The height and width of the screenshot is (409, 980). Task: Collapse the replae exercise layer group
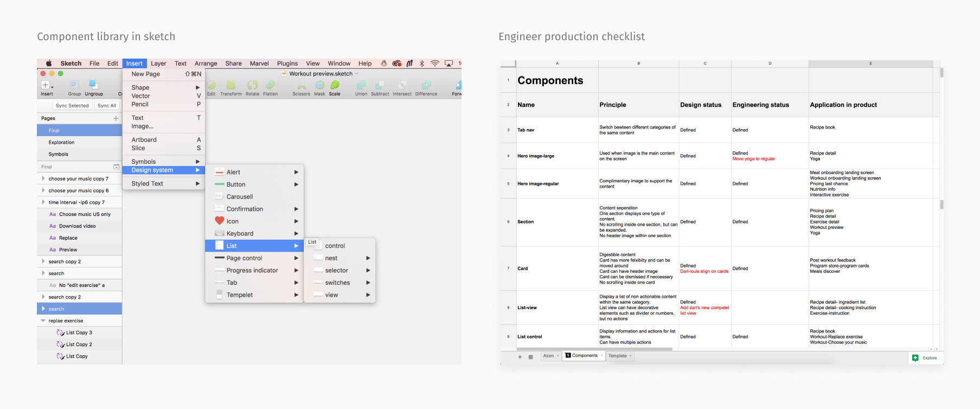click(x=43, y=321)
